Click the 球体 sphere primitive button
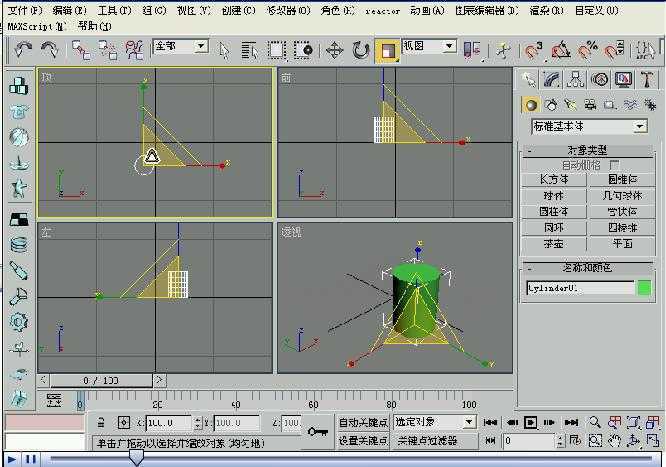Viewport: 666px width, 467px height. coord(554,195)
